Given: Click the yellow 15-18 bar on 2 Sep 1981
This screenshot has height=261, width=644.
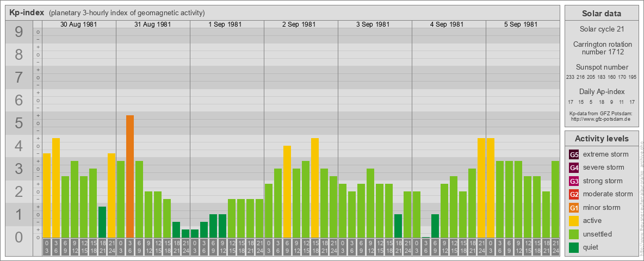Looking at the screenshot, I should pyautogui.click(x=315, y=188).
